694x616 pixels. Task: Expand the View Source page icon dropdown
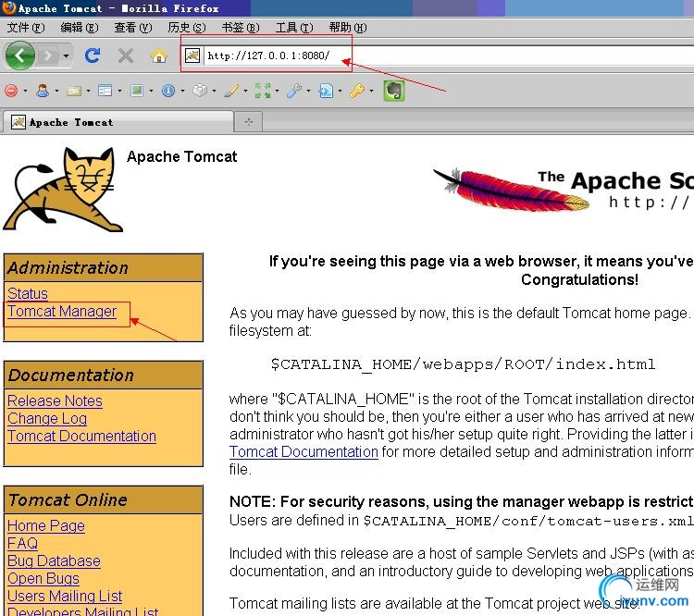340,92
